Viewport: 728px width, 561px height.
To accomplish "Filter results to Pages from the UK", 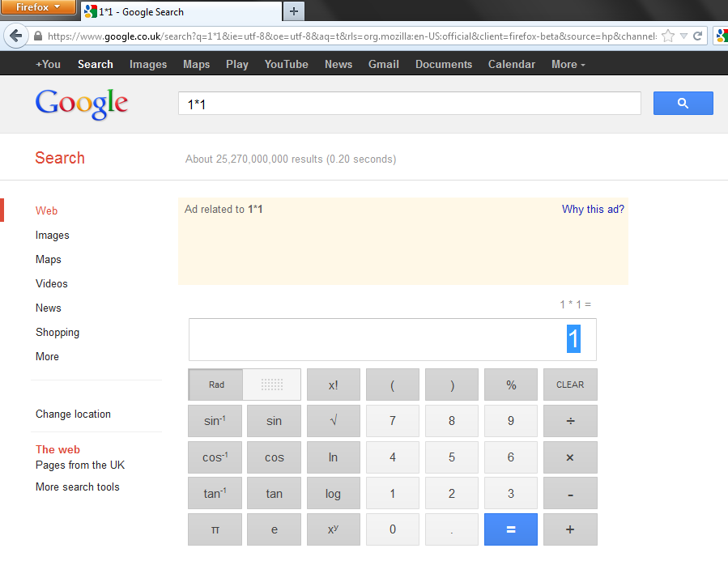I will (80, 465).
